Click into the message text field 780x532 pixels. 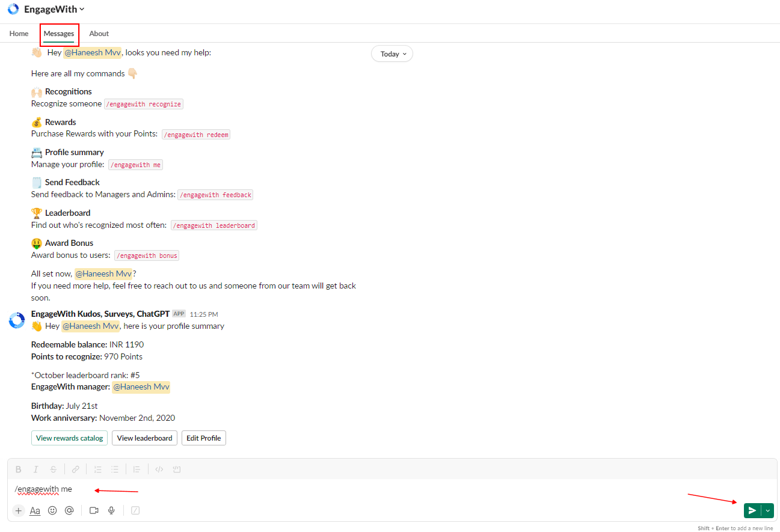[x=392, y=489]
